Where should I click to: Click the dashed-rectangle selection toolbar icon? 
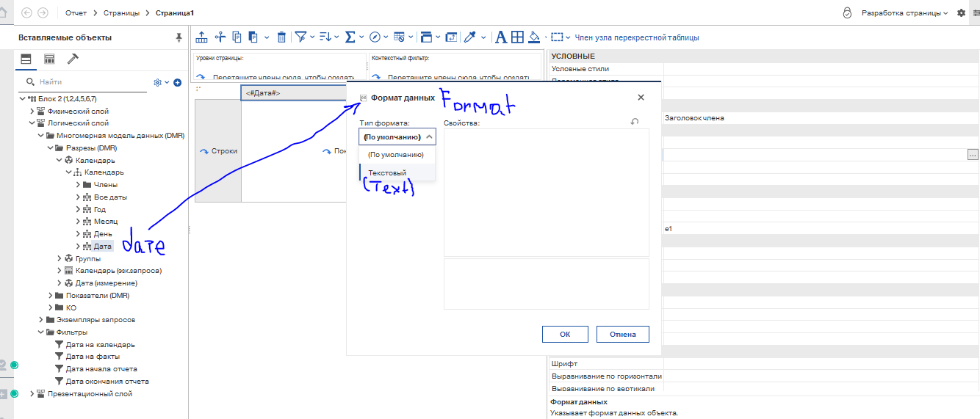558,37
